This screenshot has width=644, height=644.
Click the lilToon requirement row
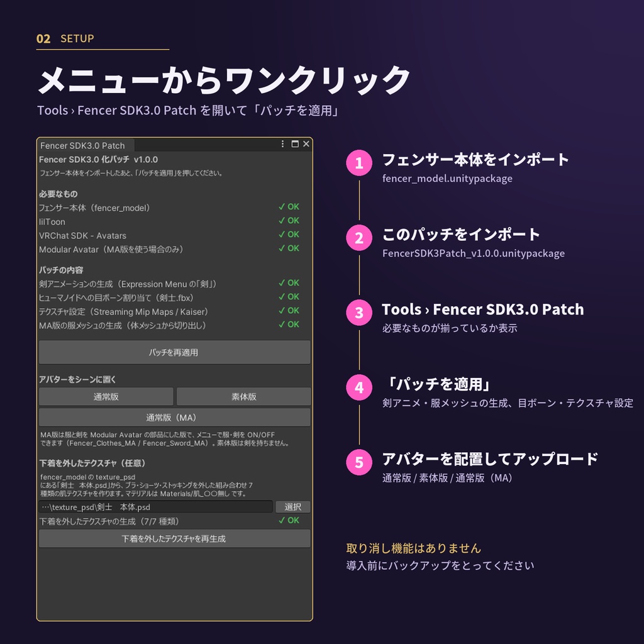[x=169, y=221]
